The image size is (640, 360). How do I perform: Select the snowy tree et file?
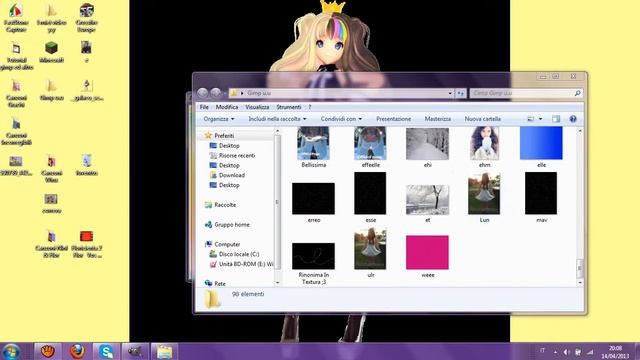(x=427, y=203)
